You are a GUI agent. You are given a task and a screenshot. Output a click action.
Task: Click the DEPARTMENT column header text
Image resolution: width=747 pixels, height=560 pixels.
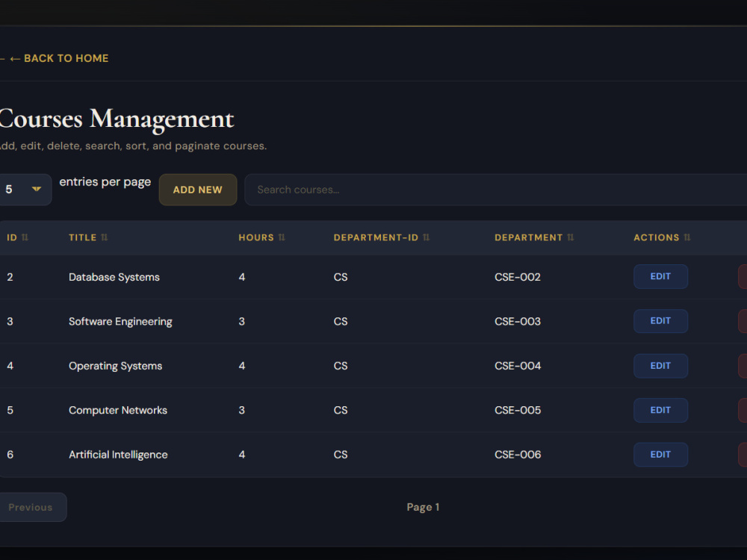click(x=528, y=237)
